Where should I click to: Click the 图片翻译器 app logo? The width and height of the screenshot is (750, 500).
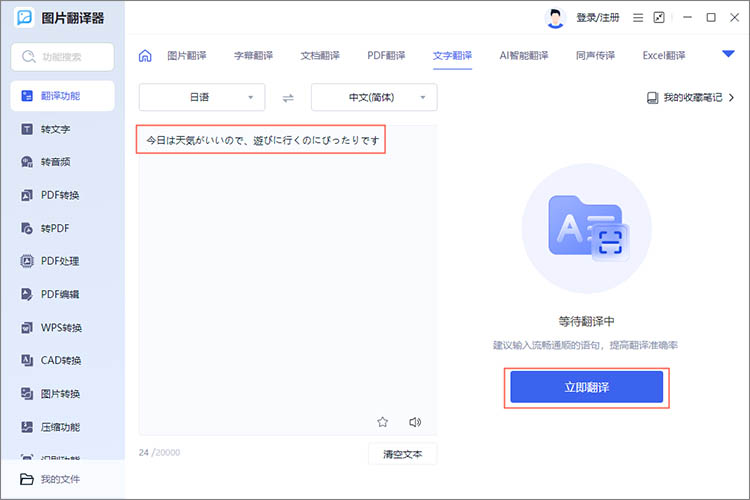click(x=24, y=17)
